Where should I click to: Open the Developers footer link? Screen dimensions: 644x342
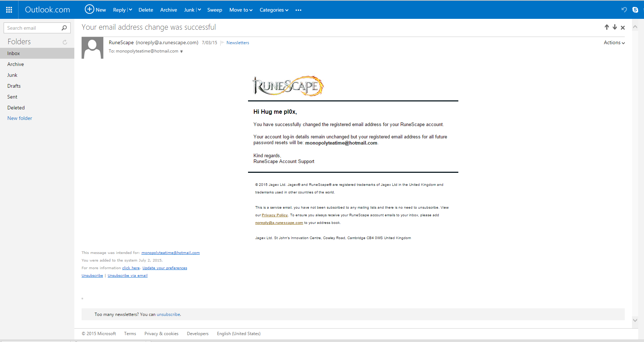(198, 334)
